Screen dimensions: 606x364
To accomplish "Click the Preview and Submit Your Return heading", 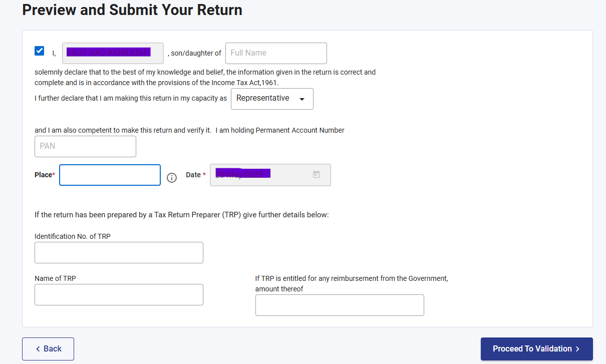I will (x=132, y=10).
